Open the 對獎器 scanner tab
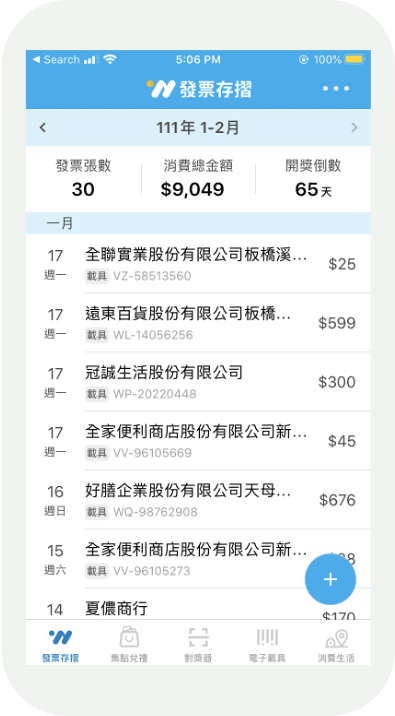 click(x=198, y=645)
